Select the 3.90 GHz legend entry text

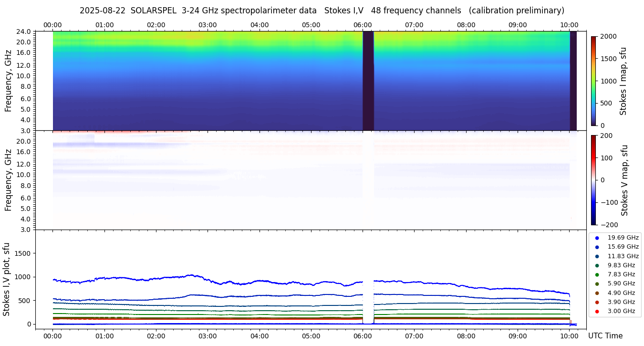point(621,302)
